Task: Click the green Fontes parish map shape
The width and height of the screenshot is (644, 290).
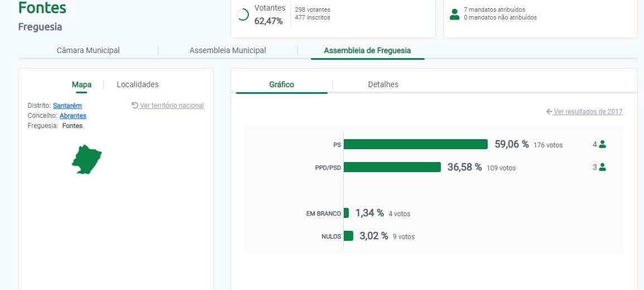Action: click(86, 159)
